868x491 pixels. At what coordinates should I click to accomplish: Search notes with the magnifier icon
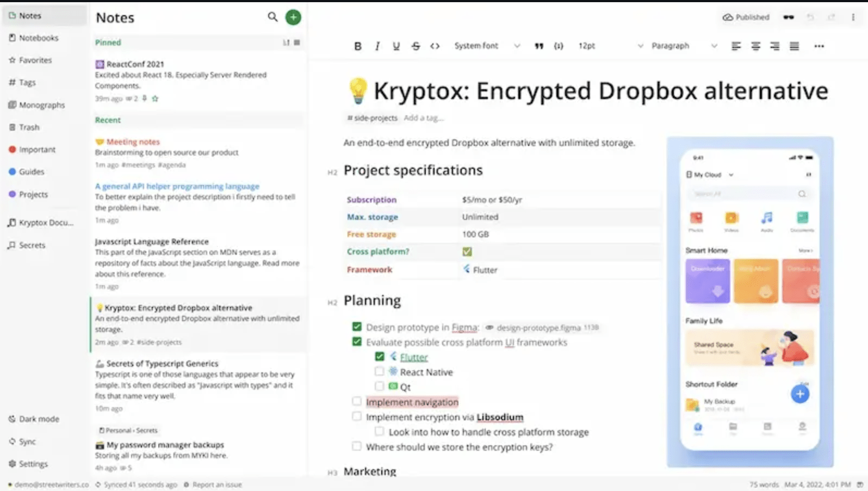point(272,17)
